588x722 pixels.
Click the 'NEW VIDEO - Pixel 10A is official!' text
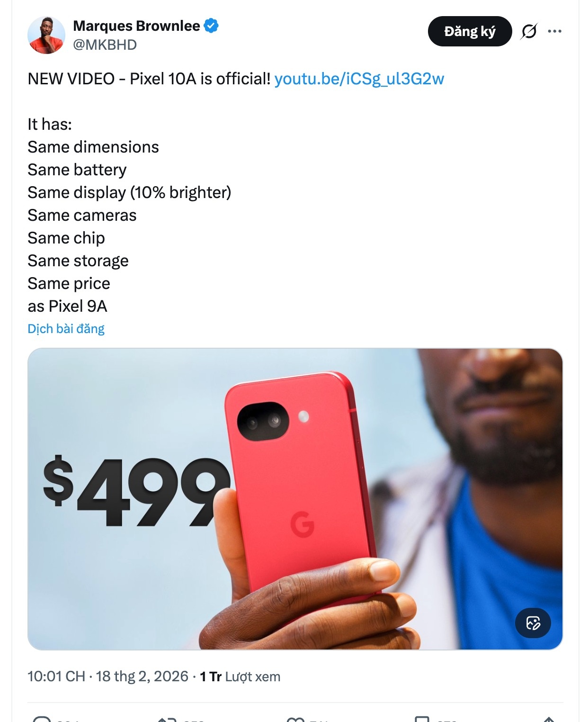point(149,79)
